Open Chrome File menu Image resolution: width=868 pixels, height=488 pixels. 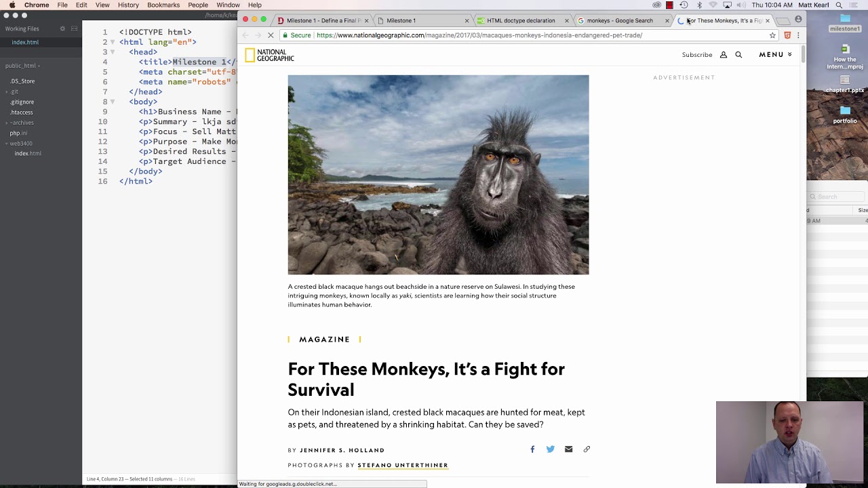[62, 5]
